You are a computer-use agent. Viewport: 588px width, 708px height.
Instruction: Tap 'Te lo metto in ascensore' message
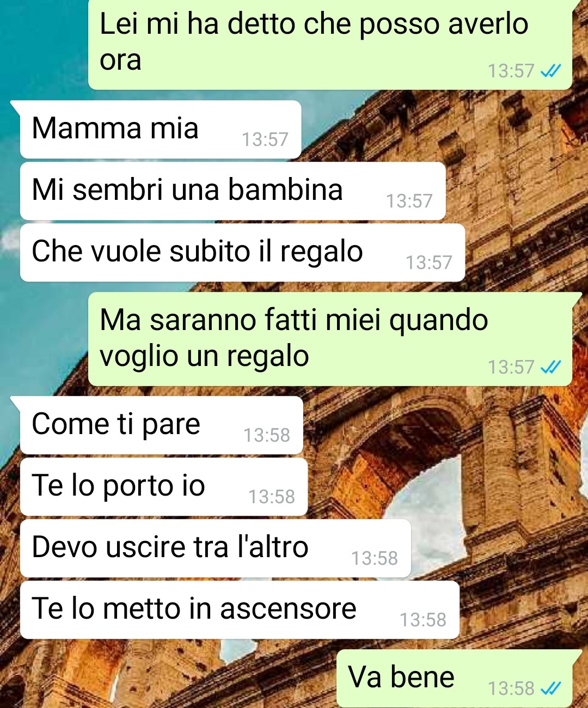240,610
